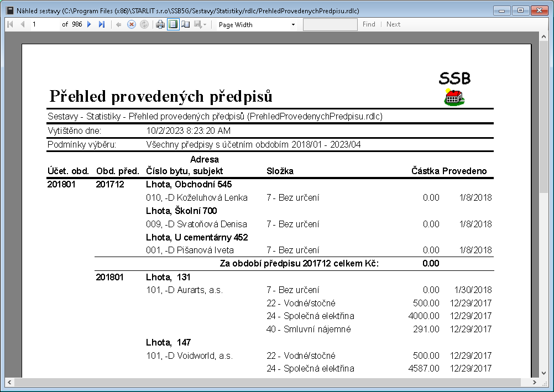This screenshot has height=392, width=554.
Task: Stop rendering with the red X icon
Action: [132, 24]
